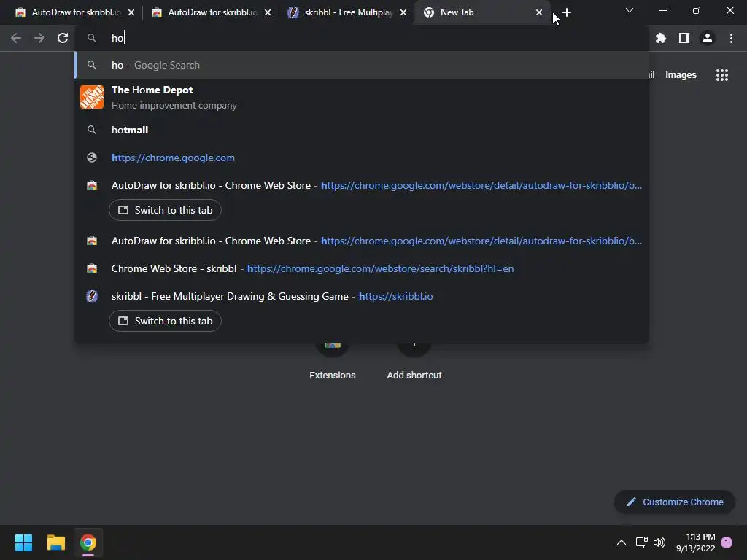The image size is (747, 560).
Task: Click Chrome icon in taskbar
Action: [88, 542]
